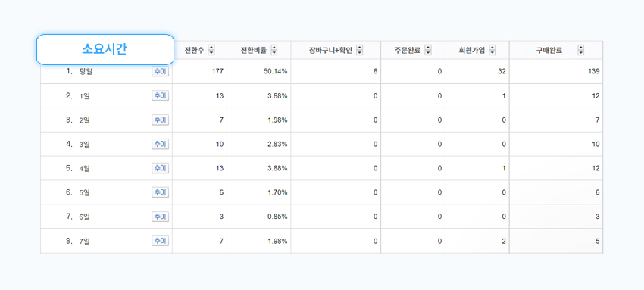Open 추이 trend for 당일 row
The width and height of the screenshot is (644, 290).
point(160,71)
